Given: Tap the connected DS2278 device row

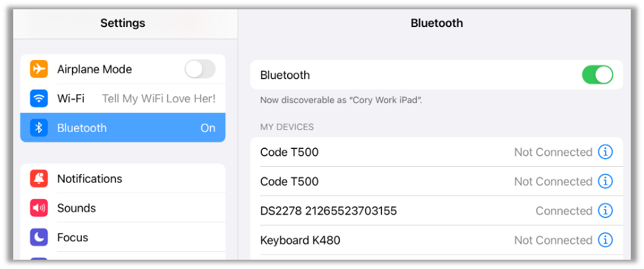Looking at the screenshot, I should tap(396, 211).
